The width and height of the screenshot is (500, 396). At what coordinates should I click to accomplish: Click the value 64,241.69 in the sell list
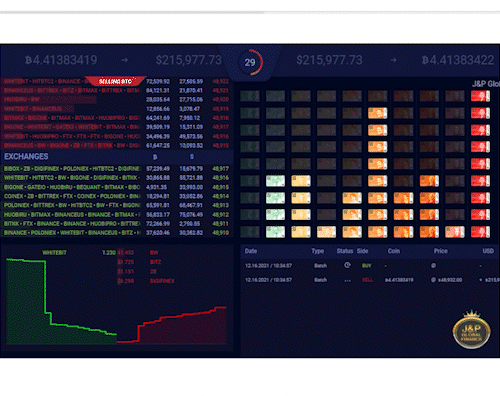(158, 118)
